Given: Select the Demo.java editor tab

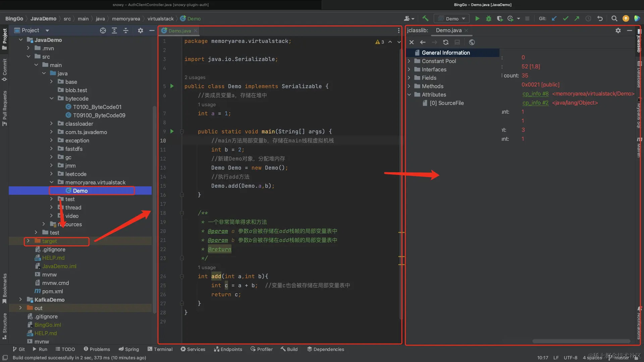Looking at the screenshot, I should coord(179,31).
